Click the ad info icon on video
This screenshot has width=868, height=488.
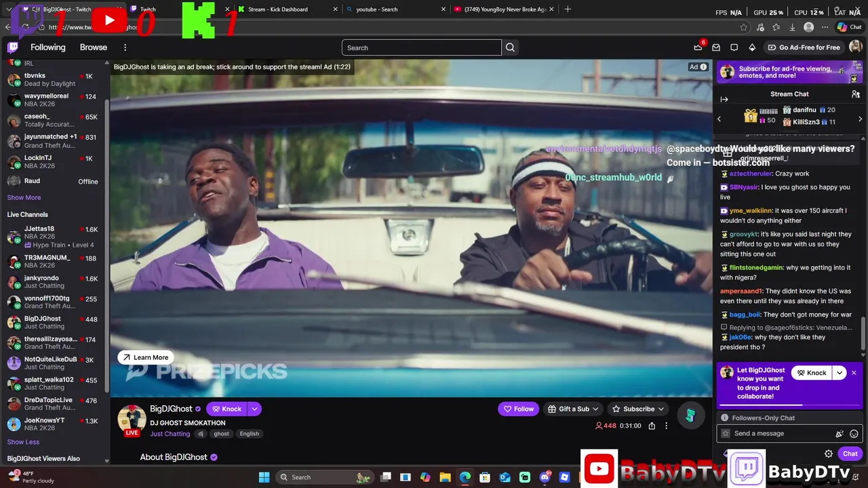[x=703, y=67]
